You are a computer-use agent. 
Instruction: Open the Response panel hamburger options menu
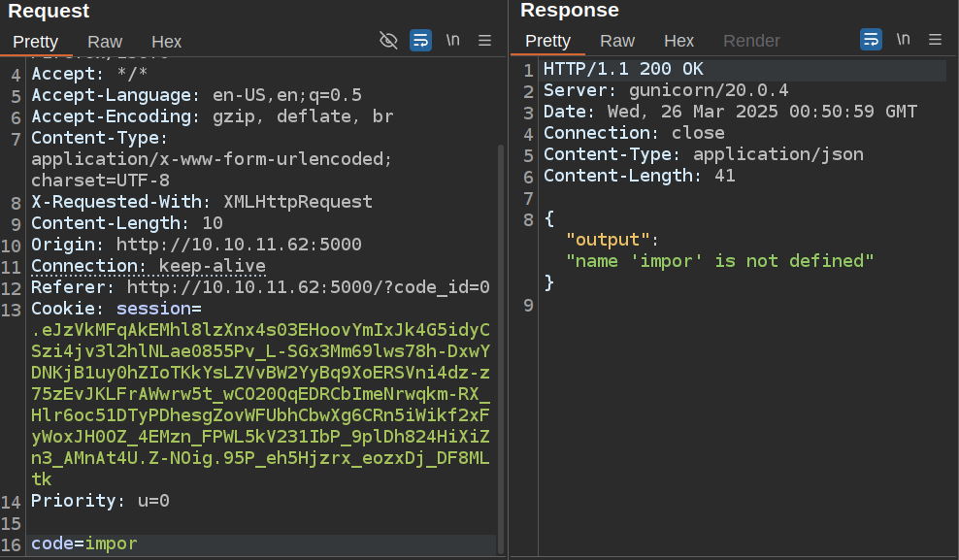pyautogui.click(x=935, y=40)
